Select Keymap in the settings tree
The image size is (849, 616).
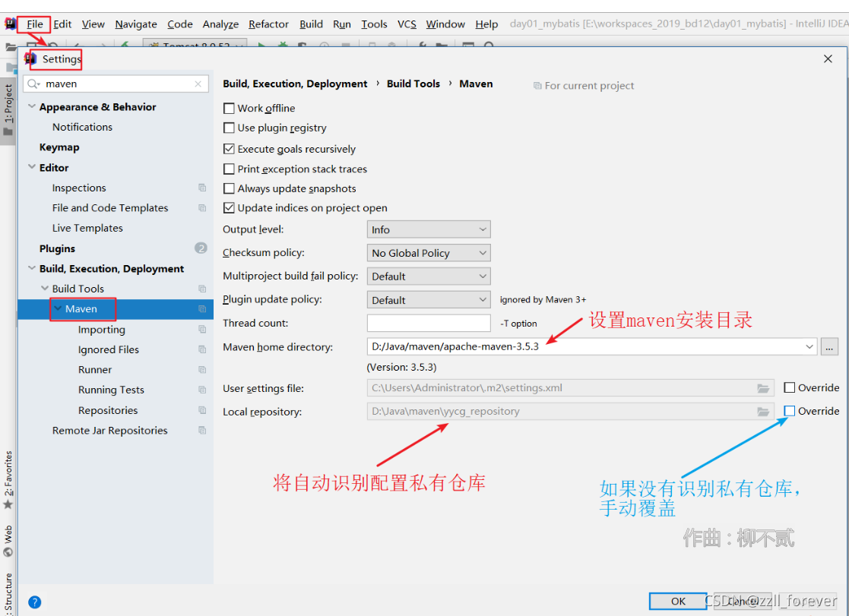[59, 147]
